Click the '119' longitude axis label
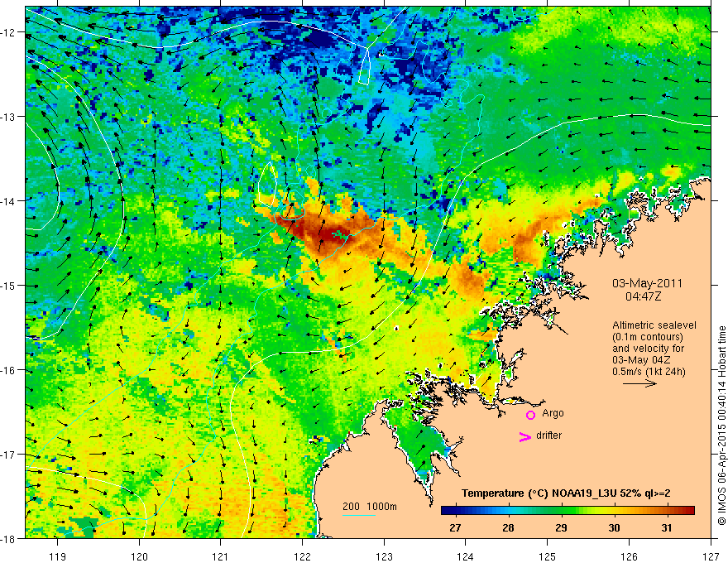 [58, 556]
